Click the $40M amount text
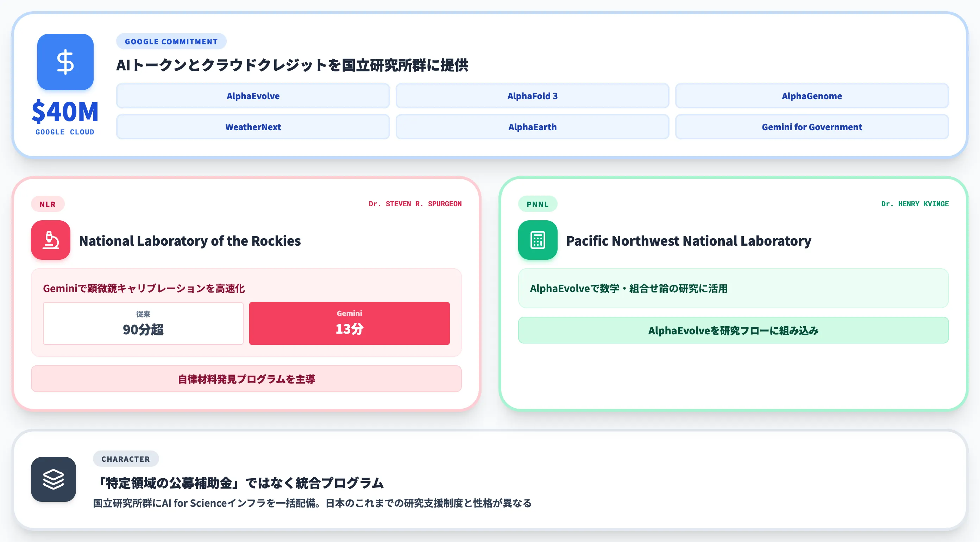 coord(65,112)
